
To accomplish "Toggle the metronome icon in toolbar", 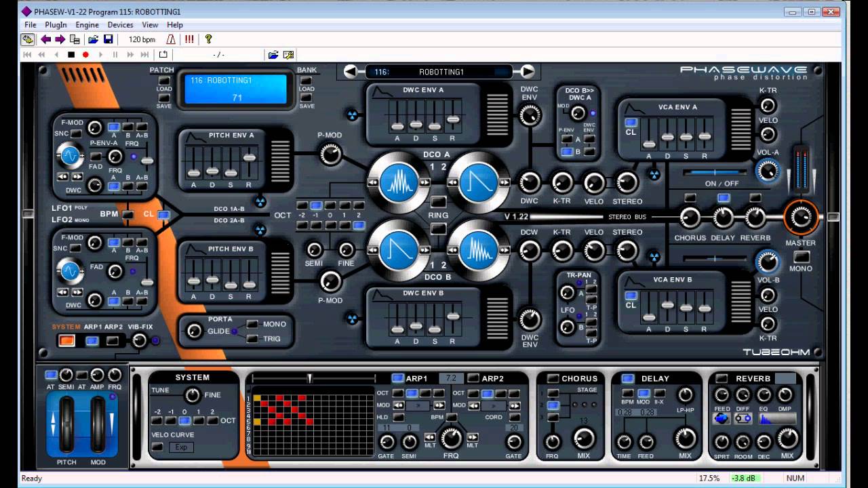I will (171, 39).
